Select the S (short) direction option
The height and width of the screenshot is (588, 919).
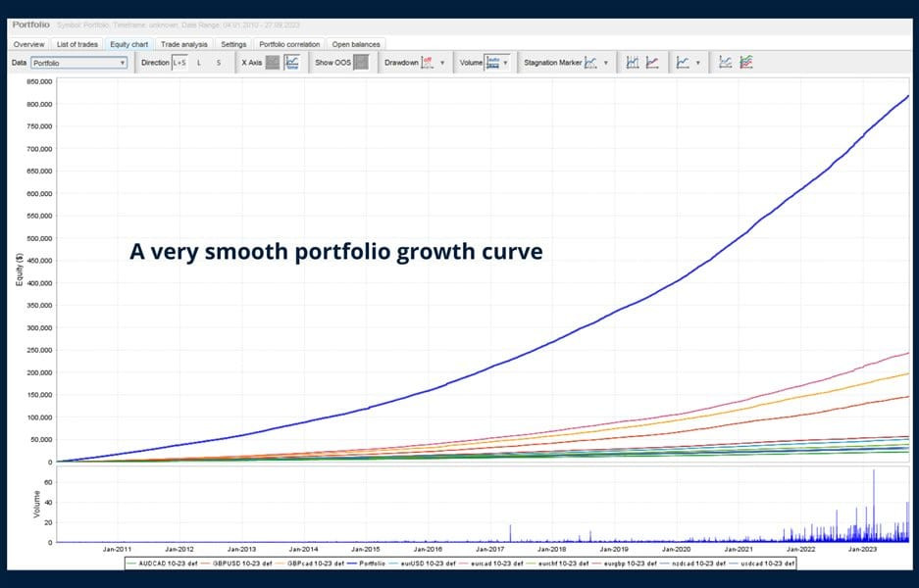(x=218, y=63)
